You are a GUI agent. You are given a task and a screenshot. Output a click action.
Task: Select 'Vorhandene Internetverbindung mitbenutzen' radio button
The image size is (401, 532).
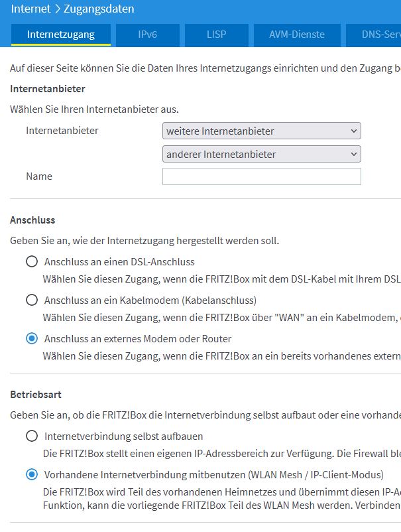[32, 474]
